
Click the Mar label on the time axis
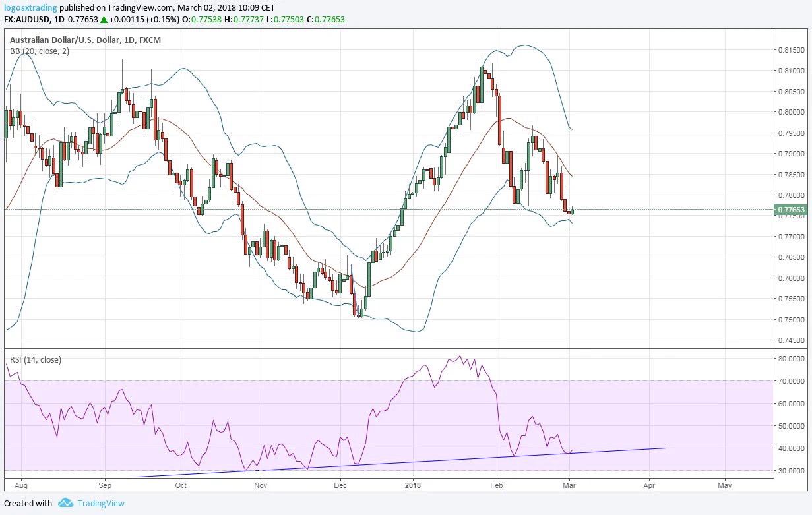(x=571, y=485)
